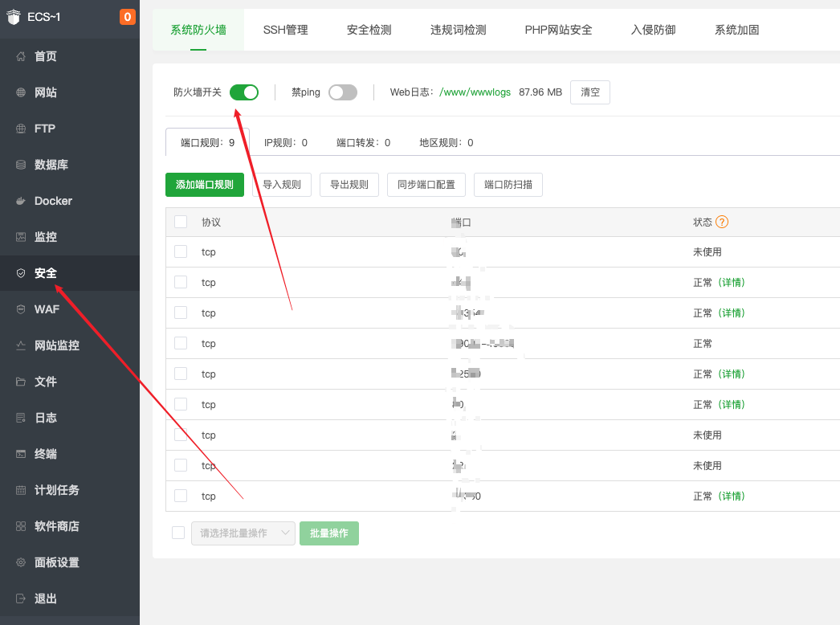Open the /www/wwwlogs path link
The width and height of the screenshot is (840, 625).
[x=475, y=92]
